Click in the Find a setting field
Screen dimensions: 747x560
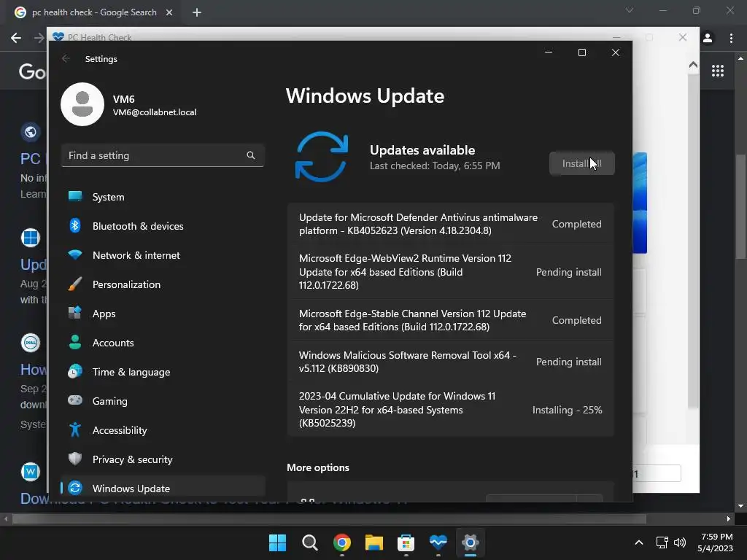(163, 155)
